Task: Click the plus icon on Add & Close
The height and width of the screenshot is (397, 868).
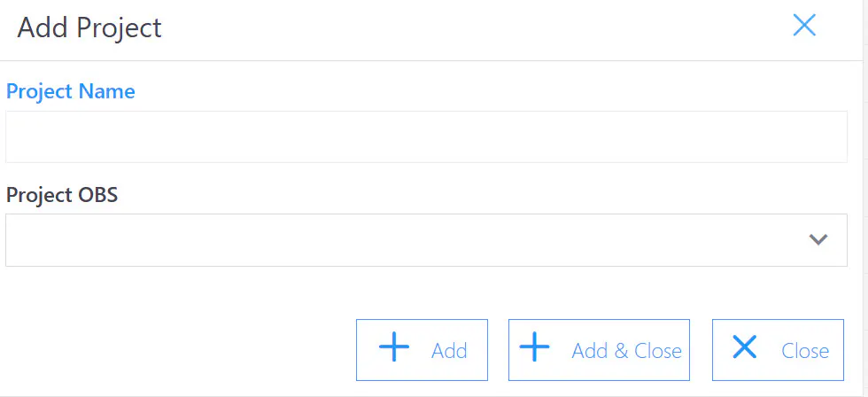Action: pos(534,346)
